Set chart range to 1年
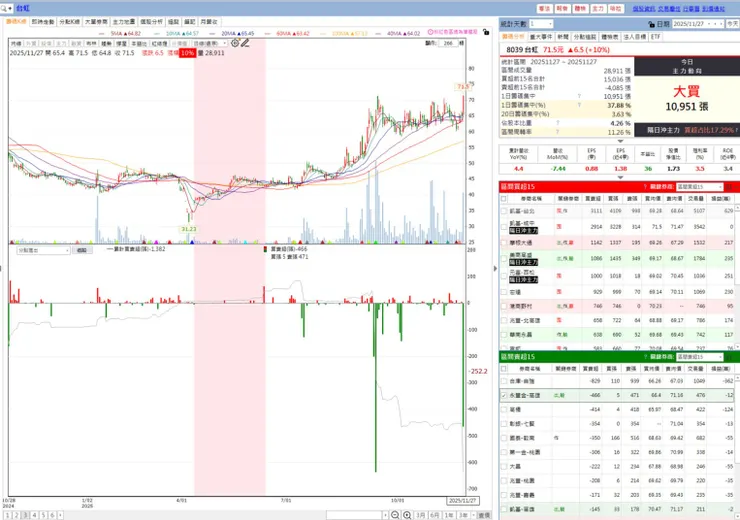 click(x=449, y=515)
